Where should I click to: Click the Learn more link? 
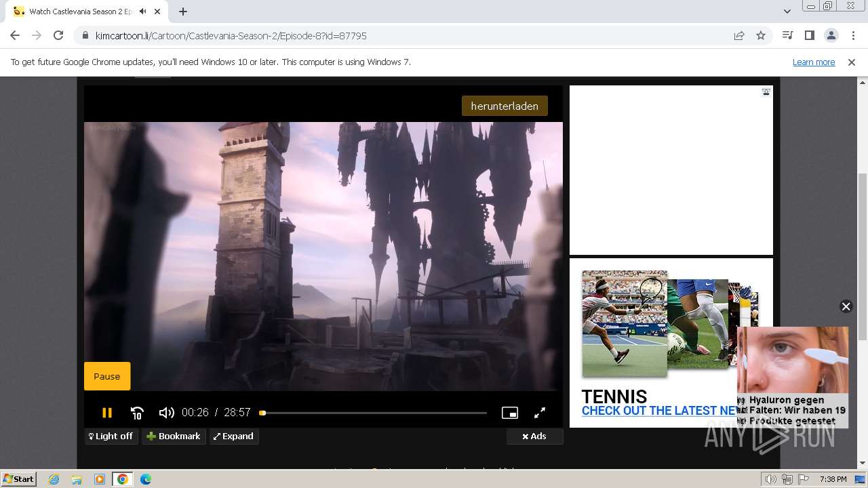point(814,62)
